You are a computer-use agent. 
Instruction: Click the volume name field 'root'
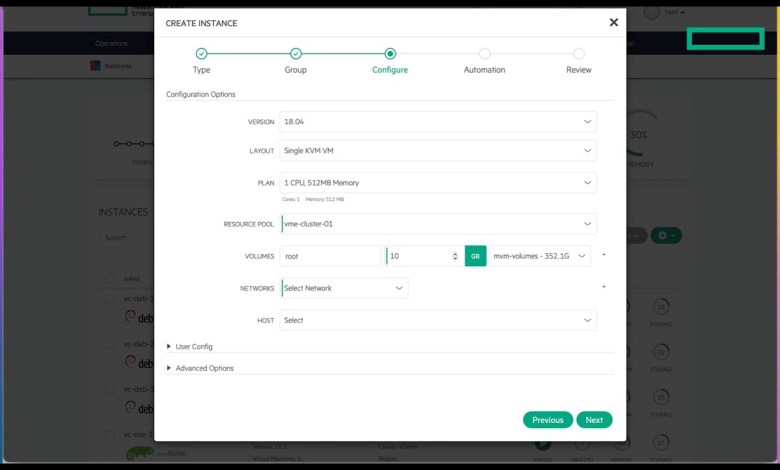[x=330, y=256]
